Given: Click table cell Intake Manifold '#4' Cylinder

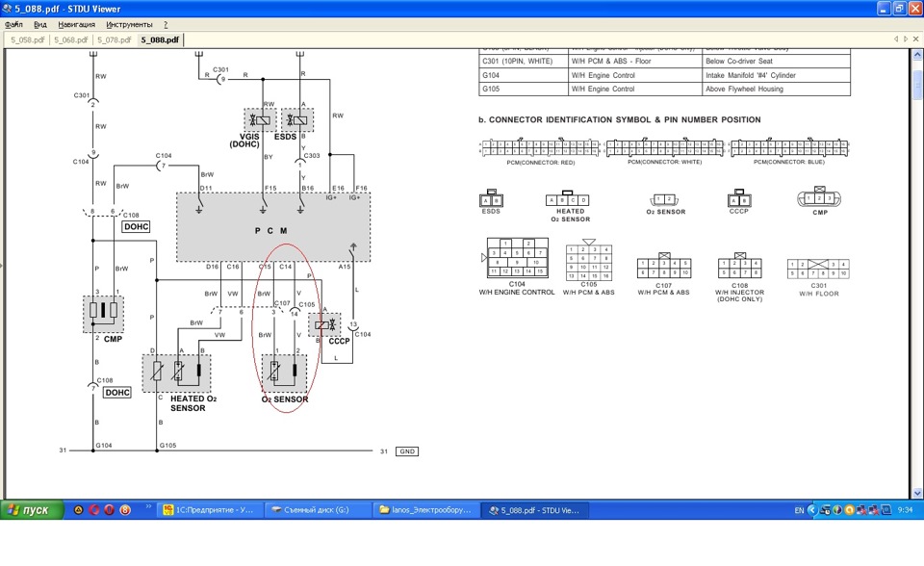Looking at the screenshot, I should pos(777,75).
